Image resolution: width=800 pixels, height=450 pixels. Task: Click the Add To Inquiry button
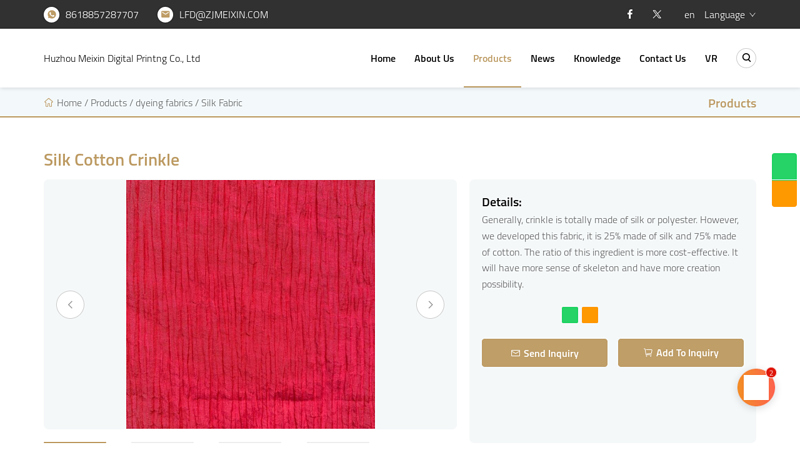[680, 353]
